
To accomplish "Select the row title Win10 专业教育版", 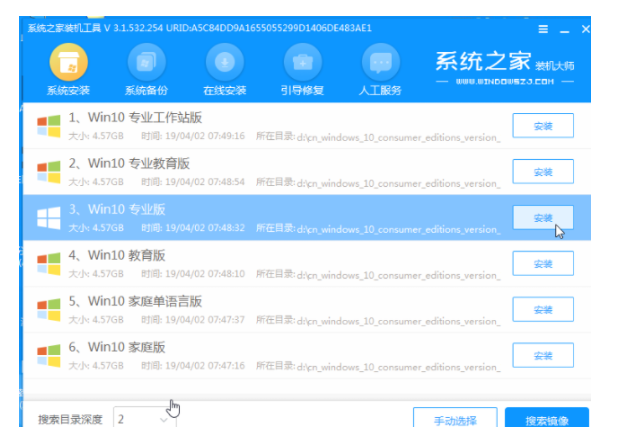I will 129,164.
